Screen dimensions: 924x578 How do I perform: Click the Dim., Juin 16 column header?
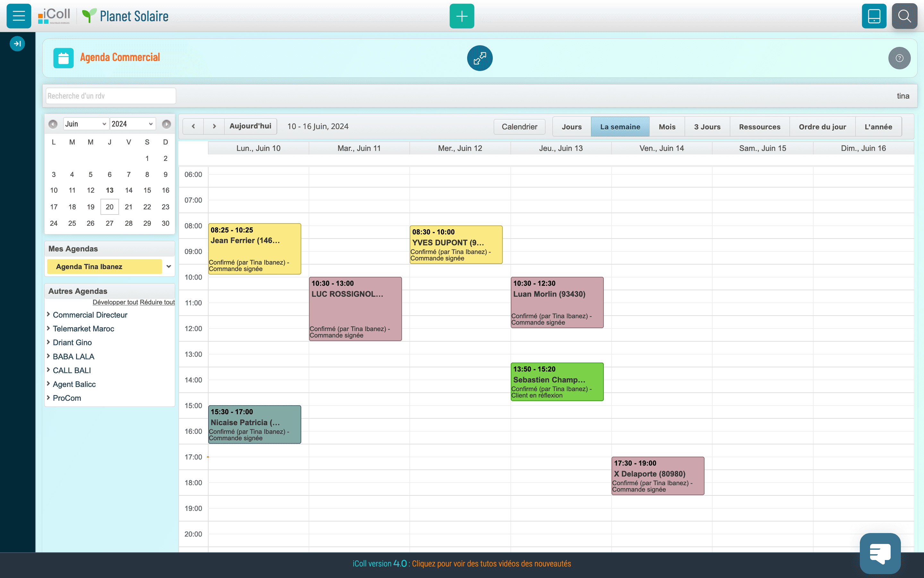click(x=863, y=148)
